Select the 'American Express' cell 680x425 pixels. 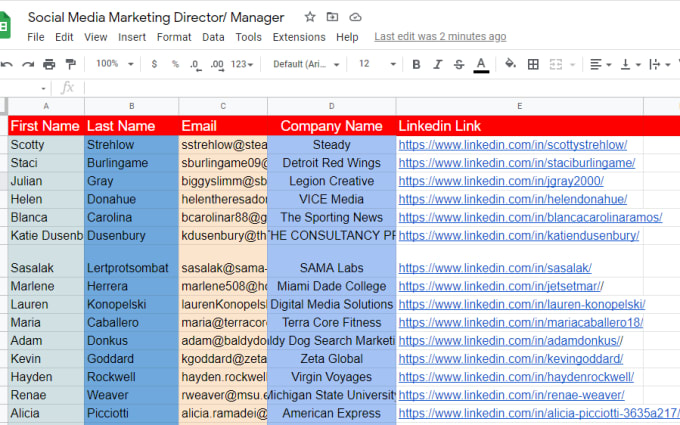[x=331, y=413]
